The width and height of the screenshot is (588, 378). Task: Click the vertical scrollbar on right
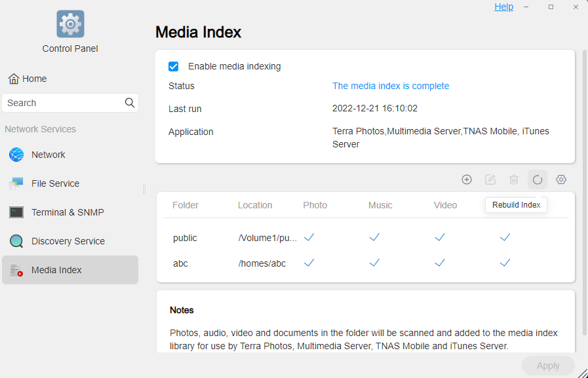(x=584, y=193)
